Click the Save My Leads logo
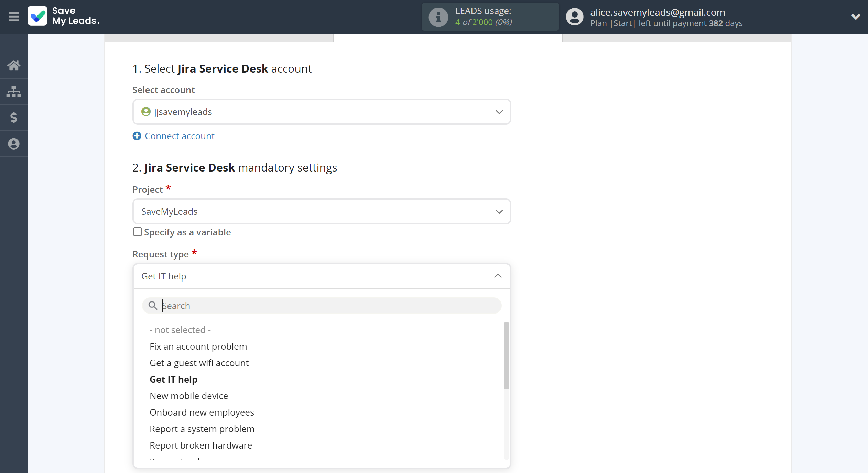 pyautogui.click(x=64, y=16)
